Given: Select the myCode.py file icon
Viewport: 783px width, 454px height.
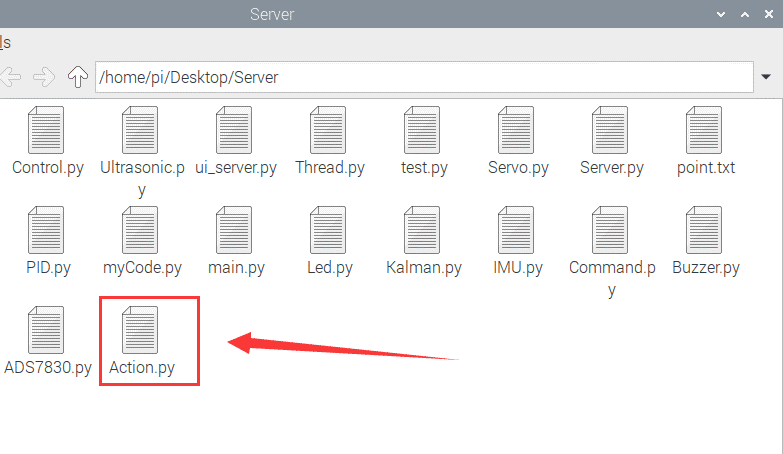Looking at the screenshot, I should (x=140, y=230).
